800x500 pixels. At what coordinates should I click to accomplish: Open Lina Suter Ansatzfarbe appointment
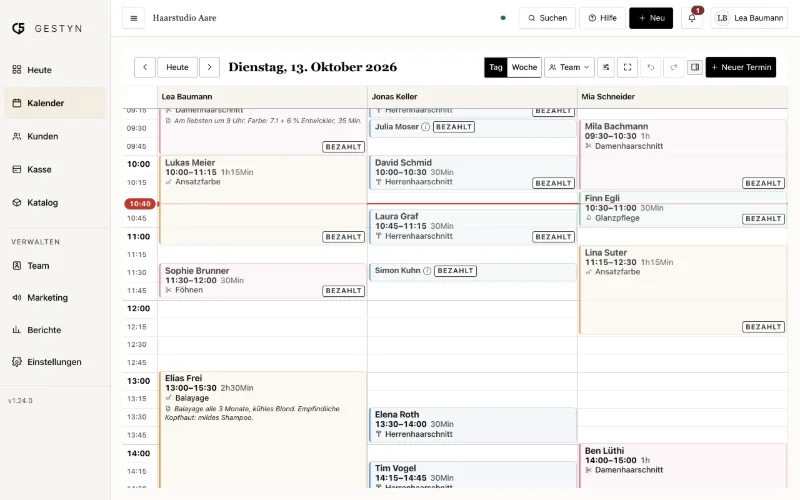click(x=683, y=290)
